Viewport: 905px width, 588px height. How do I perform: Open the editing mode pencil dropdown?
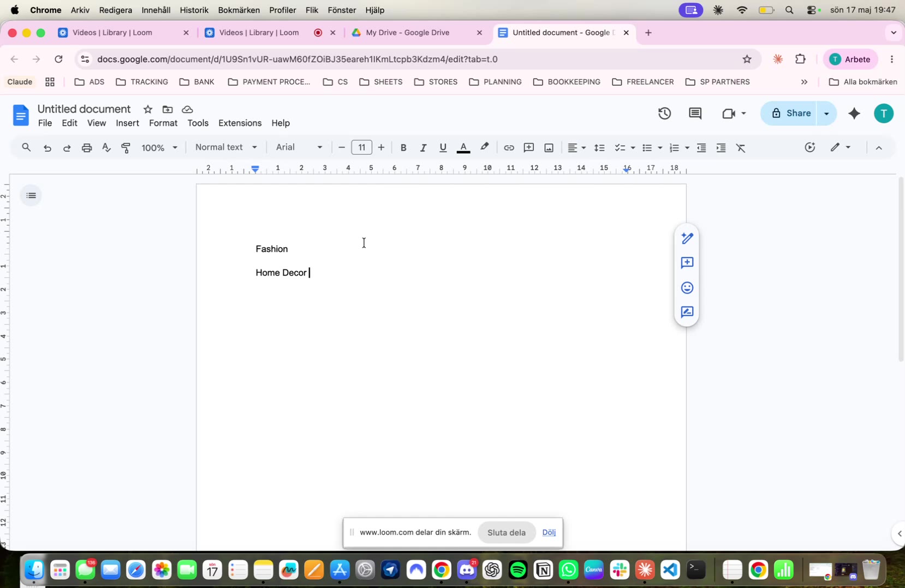[841, 148]
